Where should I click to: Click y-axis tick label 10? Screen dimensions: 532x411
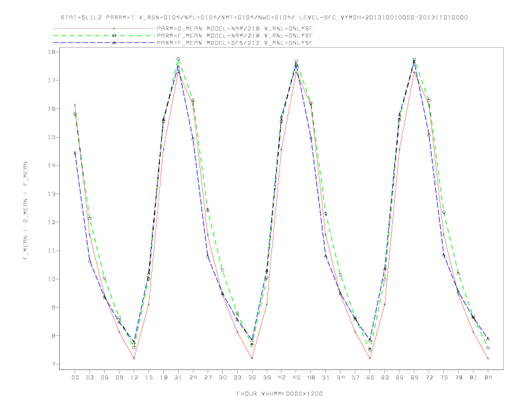point(52,279)
